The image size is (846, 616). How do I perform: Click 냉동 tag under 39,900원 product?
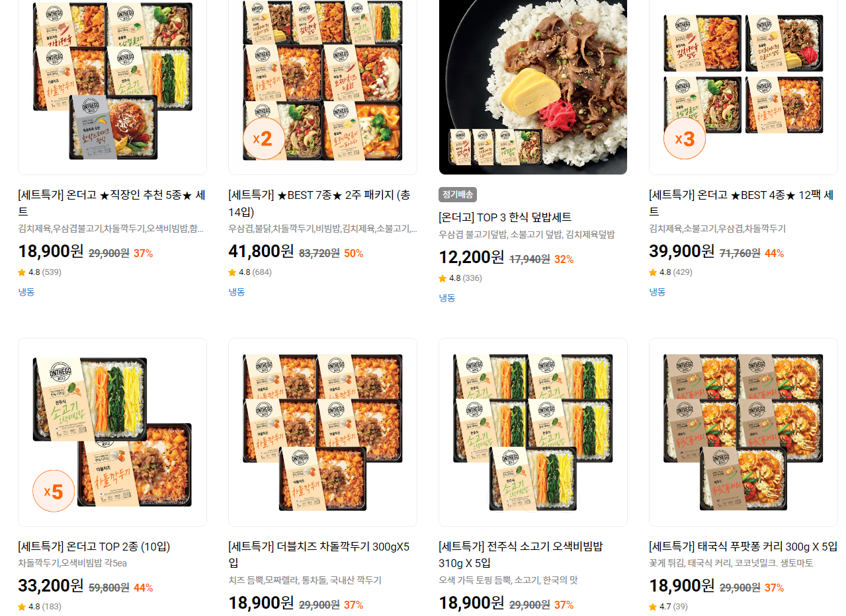[x=657, y=292]
